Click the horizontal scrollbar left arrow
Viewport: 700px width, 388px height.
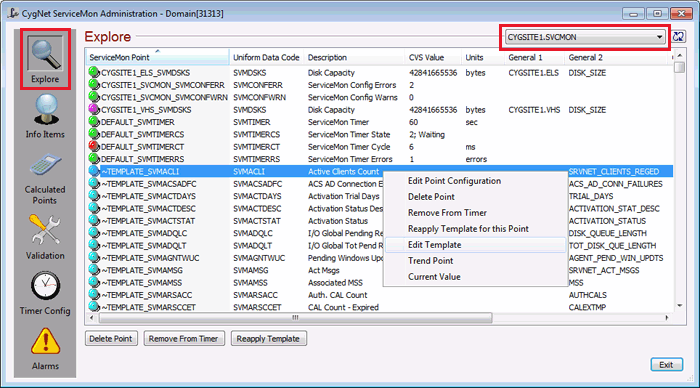92,318
